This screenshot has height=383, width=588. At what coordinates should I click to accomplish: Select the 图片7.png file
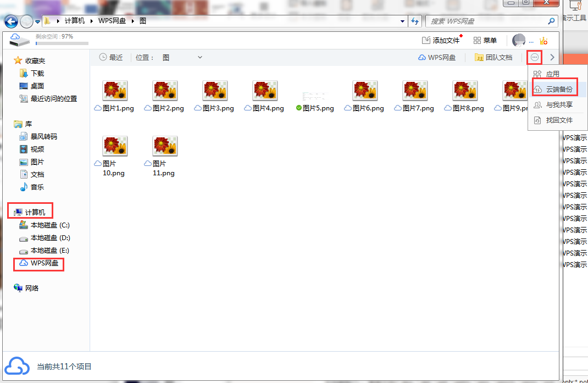[x=415, y=96]
